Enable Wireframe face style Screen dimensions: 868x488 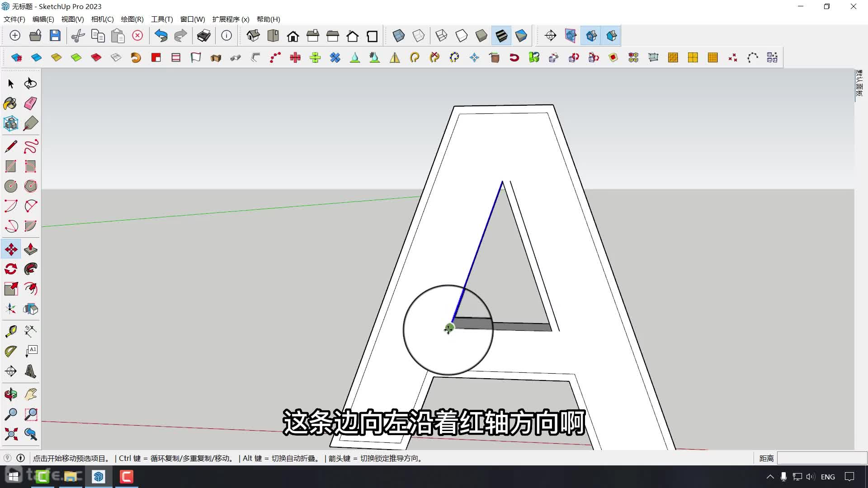pyautogui.click(x=442, y=36)
